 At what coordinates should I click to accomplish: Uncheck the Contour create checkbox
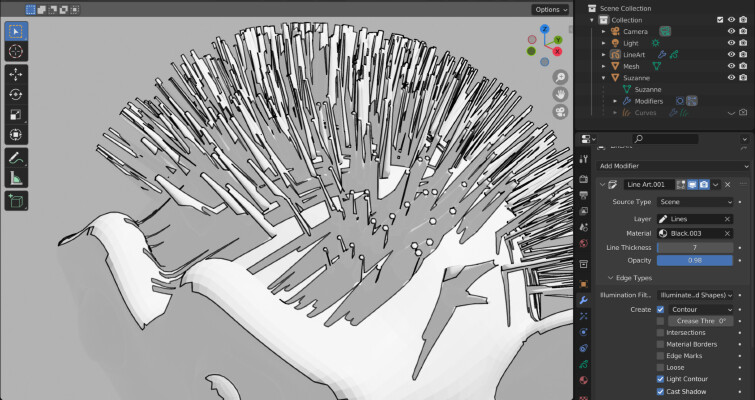coord(660,310)
